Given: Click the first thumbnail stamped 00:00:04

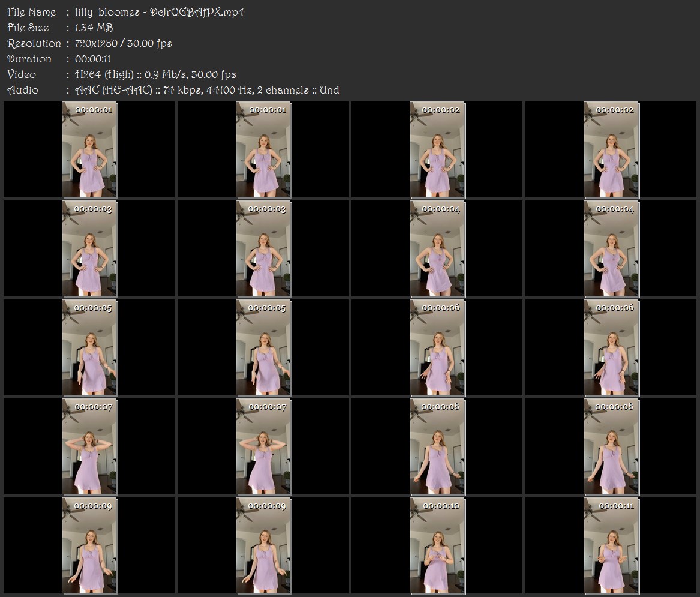Looking at the screenshot, I should click(x=437, y=249).
